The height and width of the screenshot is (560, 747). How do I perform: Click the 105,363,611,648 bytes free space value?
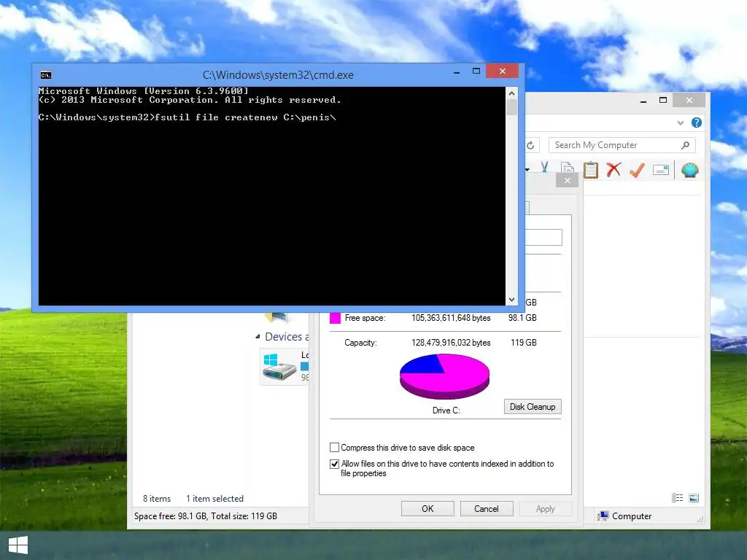(451, 318)
